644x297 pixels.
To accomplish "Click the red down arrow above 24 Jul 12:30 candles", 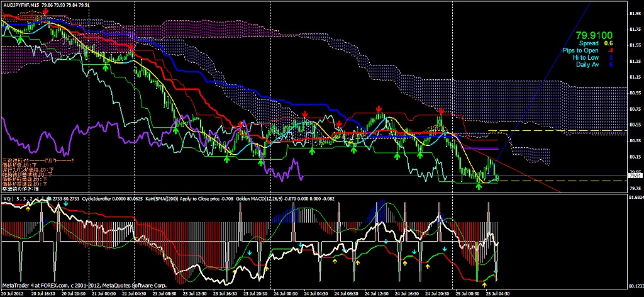I will (x=378, y=108).
